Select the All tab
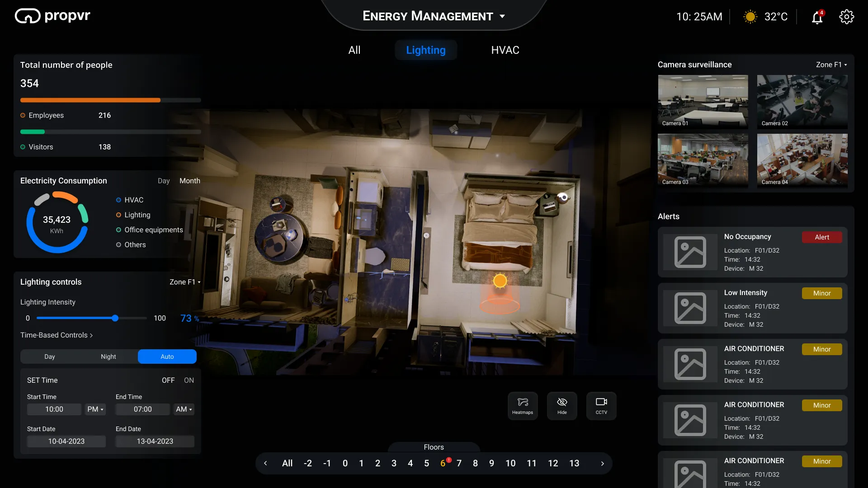 [x=354, y=50]
